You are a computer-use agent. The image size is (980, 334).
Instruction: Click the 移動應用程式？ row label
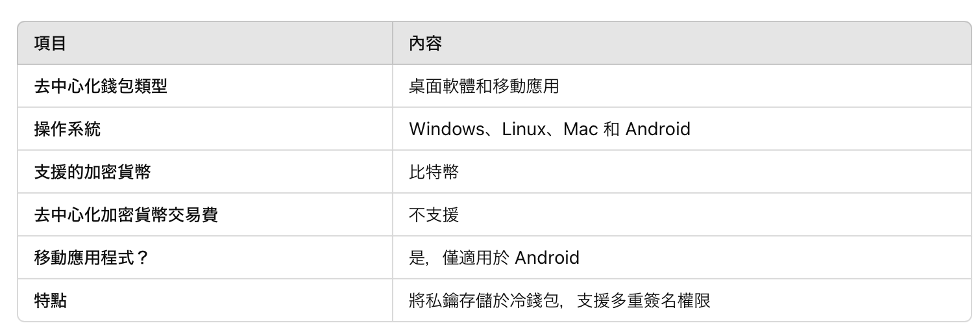pyautogui.click(x=92, y=257)
